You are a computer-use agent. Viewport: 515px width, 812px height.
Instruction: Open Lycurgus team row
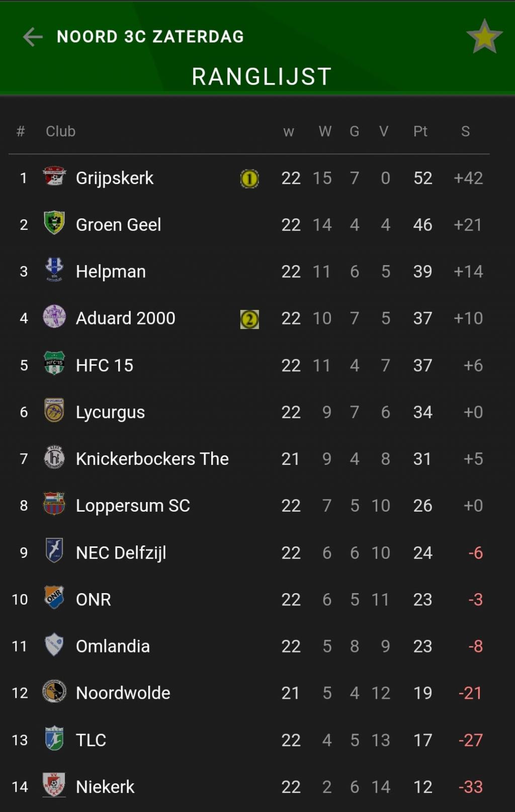click(x=249, y=412)
